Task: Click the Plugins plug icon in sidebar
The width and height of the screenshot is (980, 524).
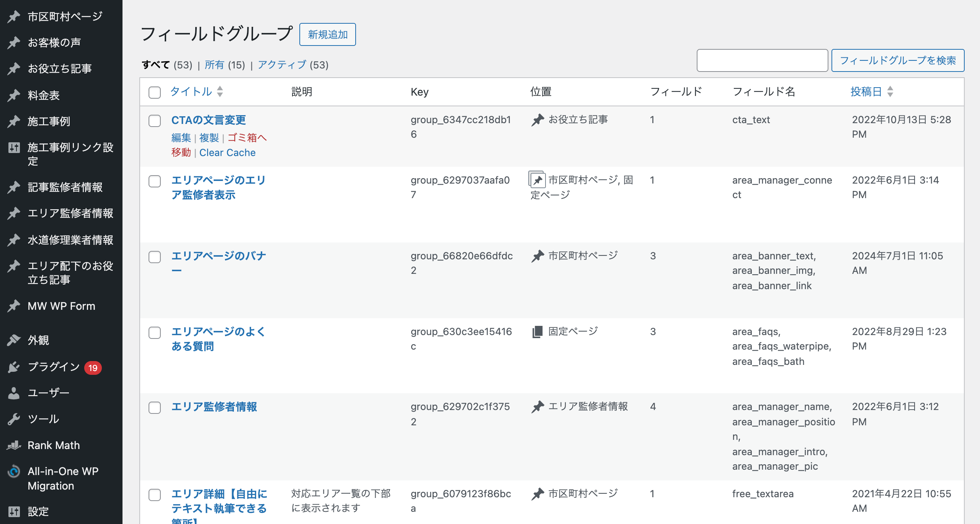Action: pyautogui.click(x=14, y=367)
